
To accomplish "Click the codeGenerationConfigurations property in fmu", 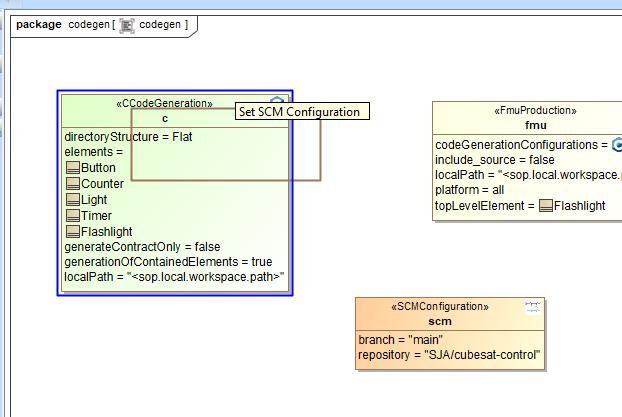I will pyautogui.click(x=521, y=145).
